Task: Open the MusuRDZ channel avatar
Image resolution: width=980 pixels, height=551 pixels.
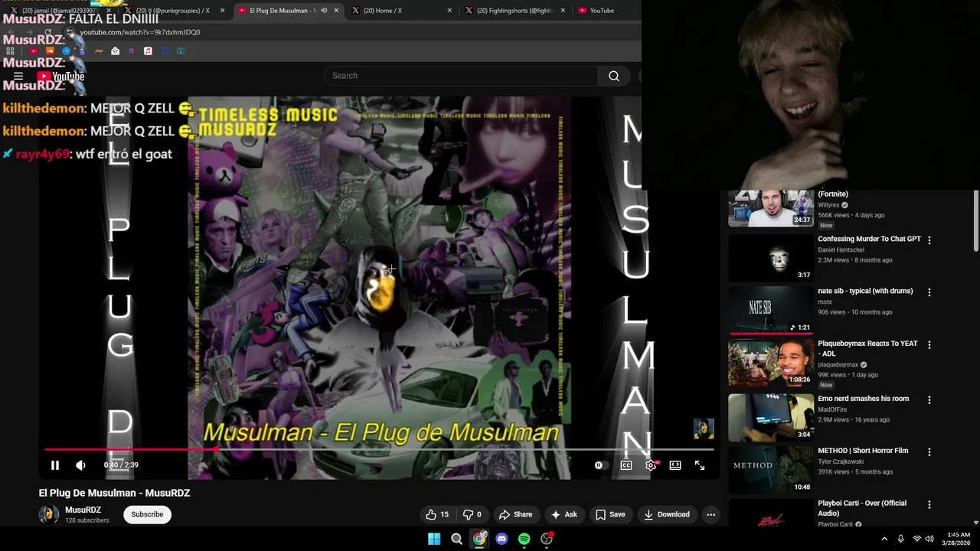Action: pos(49,514)
